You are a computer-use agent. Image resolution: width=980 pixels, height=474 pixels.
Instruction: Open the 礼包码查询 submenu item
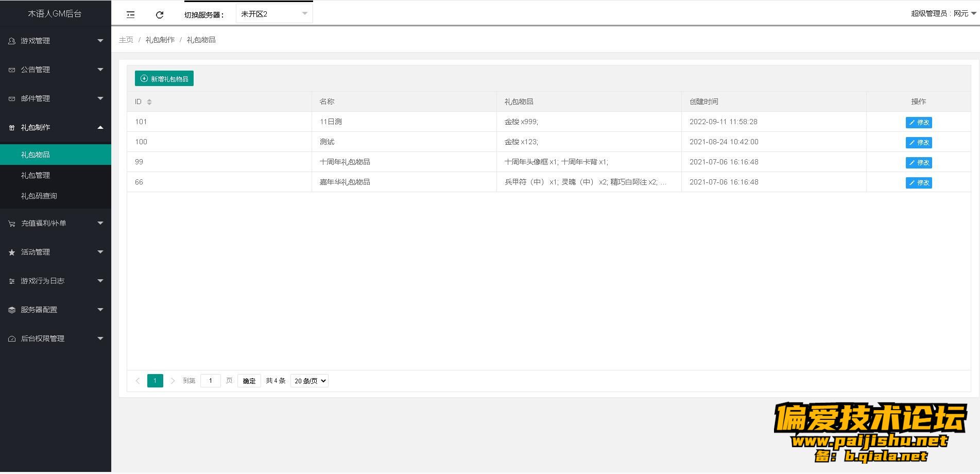pyautogui.click(x=39, y=196)
